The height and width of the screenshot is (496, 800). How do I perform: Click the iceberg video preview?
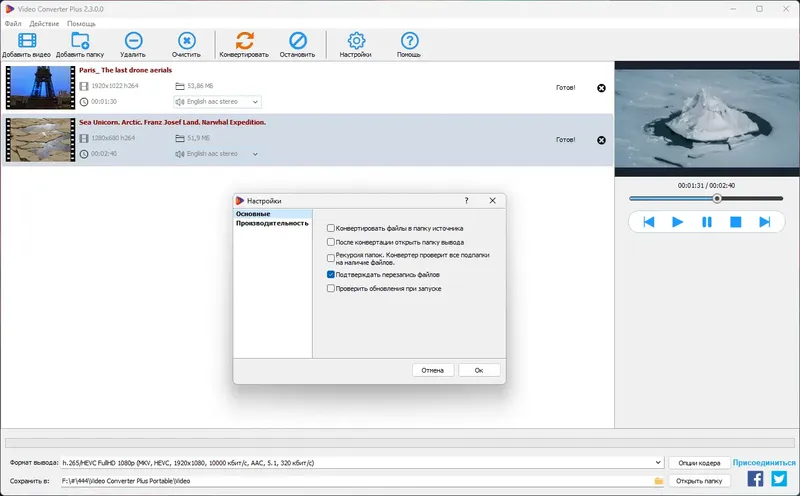[x=707, y=119]
